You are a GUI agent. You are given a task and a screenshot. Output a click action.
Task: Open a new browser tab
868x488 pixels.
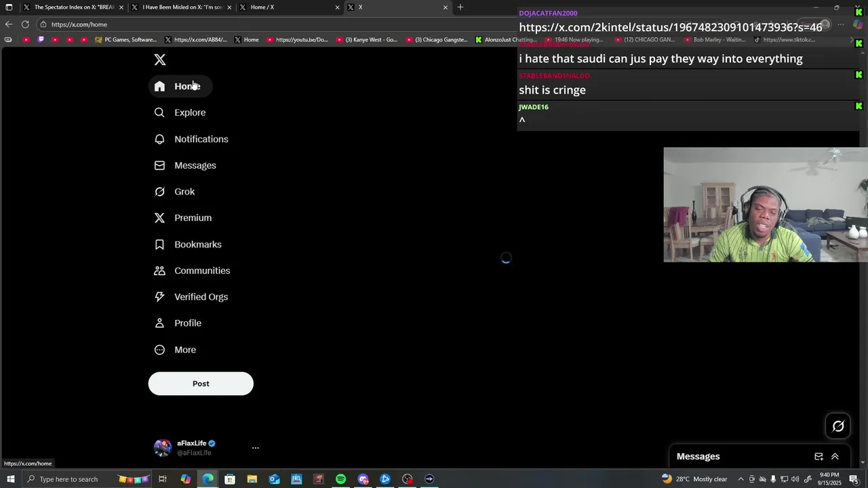point(460,7)
